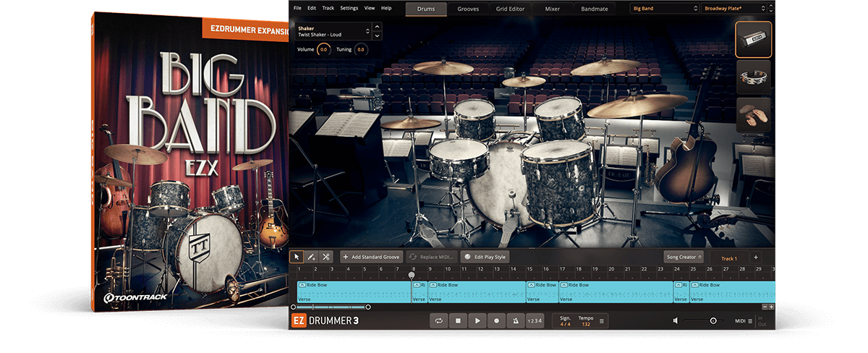The width and height of the screenshot is (868, 353).
Task: Click the master volume slider handle
Action: [x=713, y=320]
